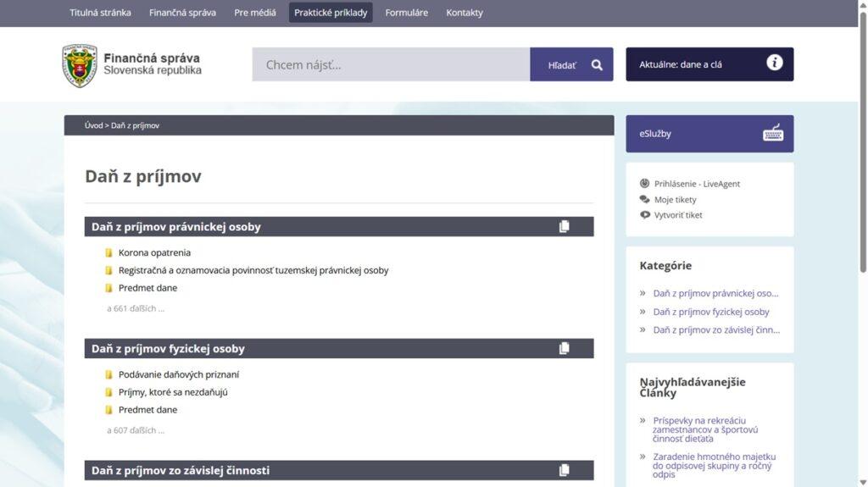Click copy icon in Daň z príjmov fyzickej osoby header
Viewport: 868px width, 487px height.
click(x=564, y=348)
